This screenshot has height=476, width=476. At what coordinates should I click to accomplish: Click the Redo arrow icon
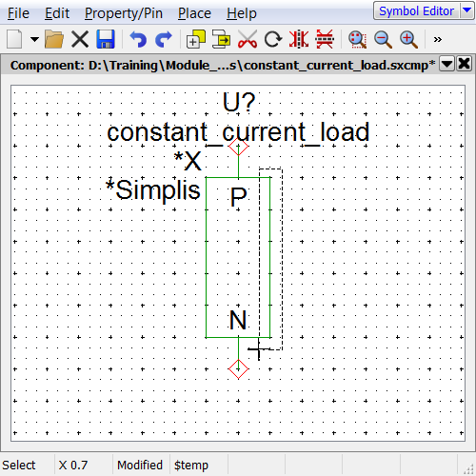click(x=164, y=39)
